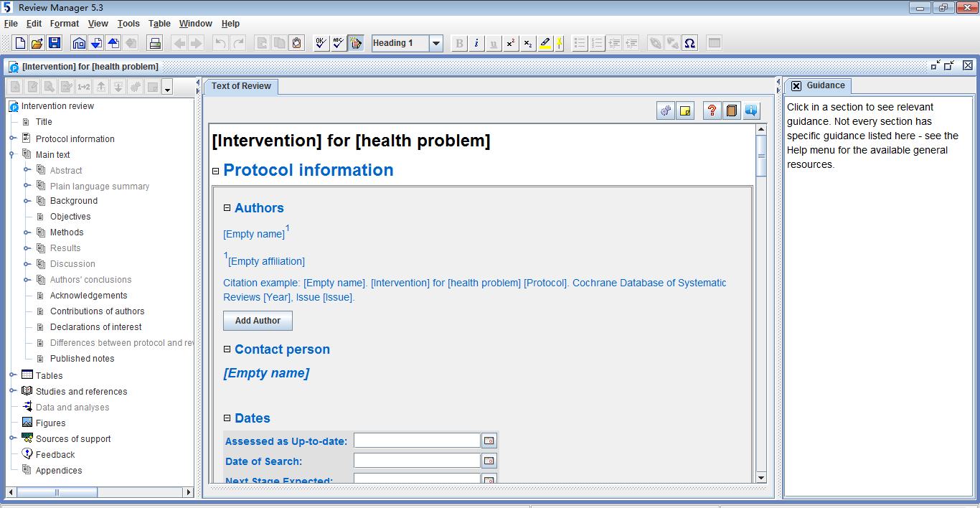Click the insert table icon in toolbar
980x508 pixels.
click(714, 43)
